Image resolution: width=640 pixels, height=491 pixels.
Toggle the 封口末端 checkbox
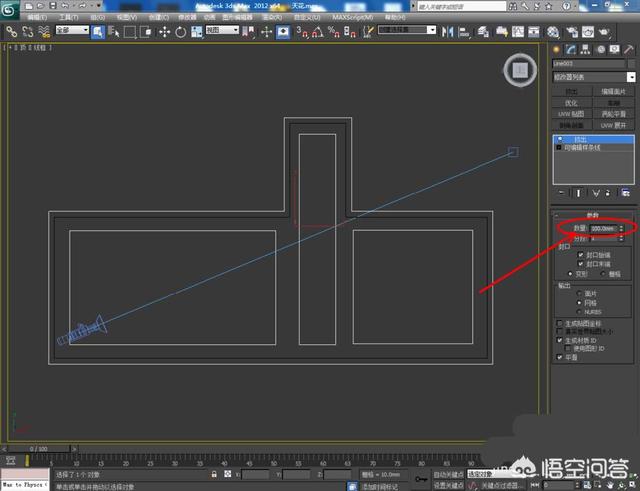click(x=580, y=264)
